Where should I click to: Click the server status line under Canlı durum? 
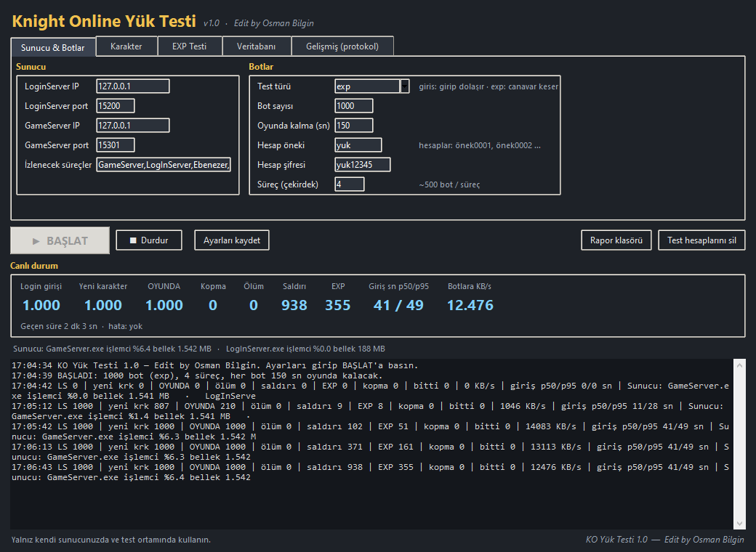pos(199,349)
